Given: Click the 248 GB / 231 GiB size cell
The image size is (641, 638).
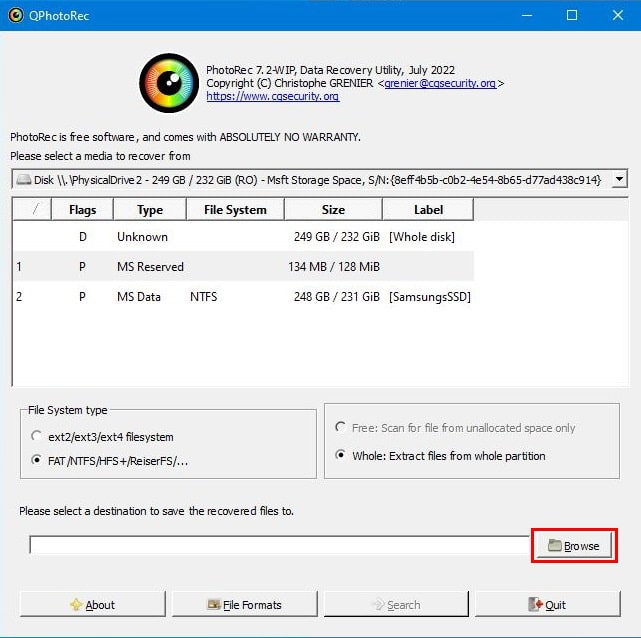Looking at the screenshot, I should [336, 296].
